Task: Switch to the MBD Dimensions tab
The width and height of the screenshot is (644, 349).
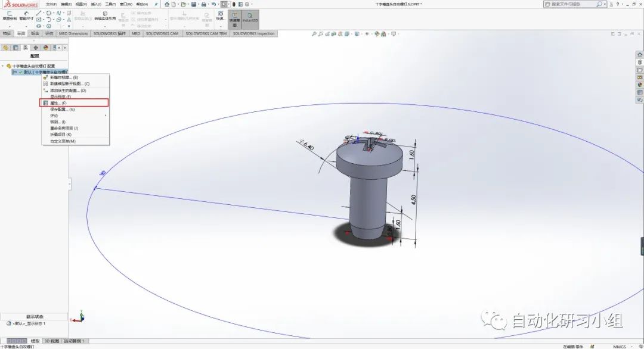Action: click(73, 33)
